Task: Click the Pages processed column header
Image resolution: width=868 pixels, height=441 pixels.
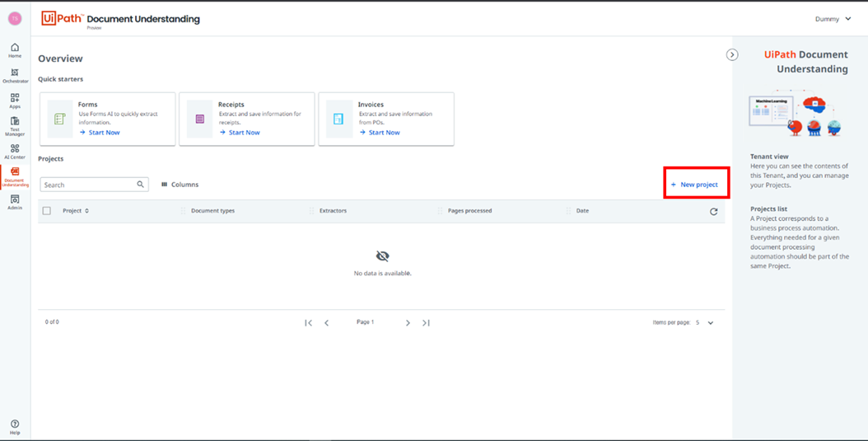Action: (x=469, y=210)
